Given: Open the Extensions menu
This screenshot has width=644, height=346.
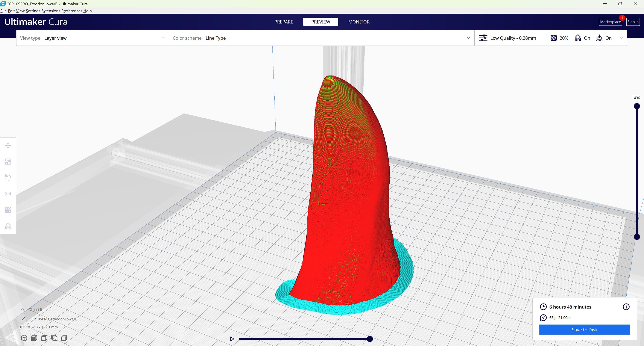Looking at the screenshot, I should coord(51,11).
